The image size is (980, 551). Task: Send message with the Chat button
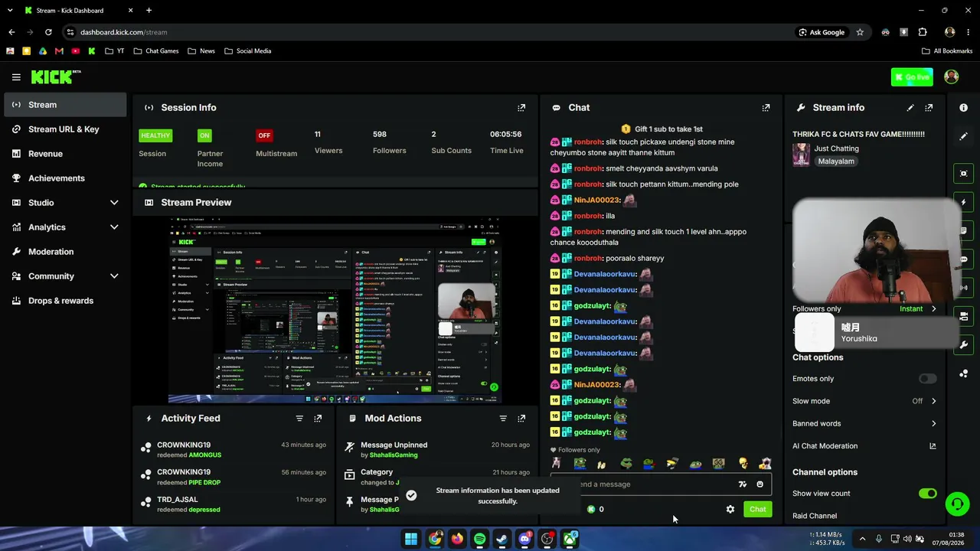pos(757,510)
